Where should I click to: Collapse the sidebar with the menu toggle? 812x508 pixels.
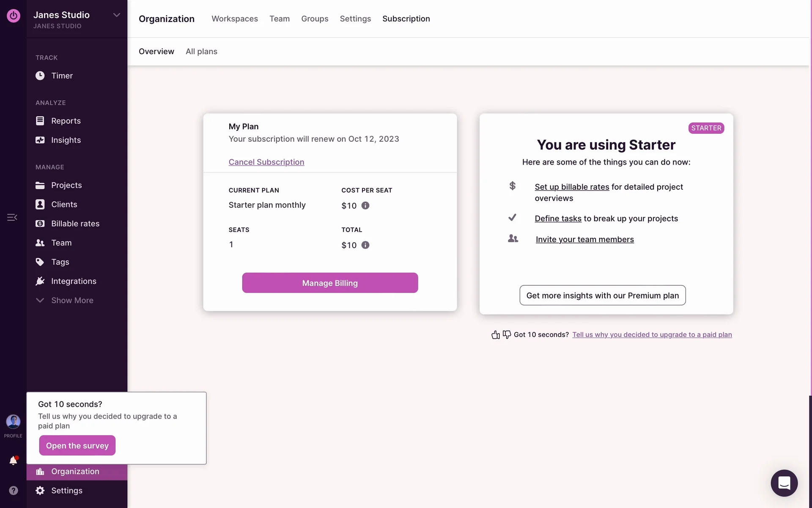point(12,217)
